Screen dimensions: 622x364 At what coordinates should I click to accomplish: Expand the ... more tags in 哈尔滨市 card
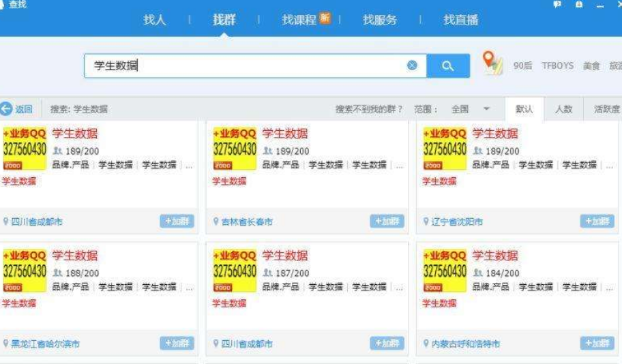pyautogui.click(x=189, y=288)
